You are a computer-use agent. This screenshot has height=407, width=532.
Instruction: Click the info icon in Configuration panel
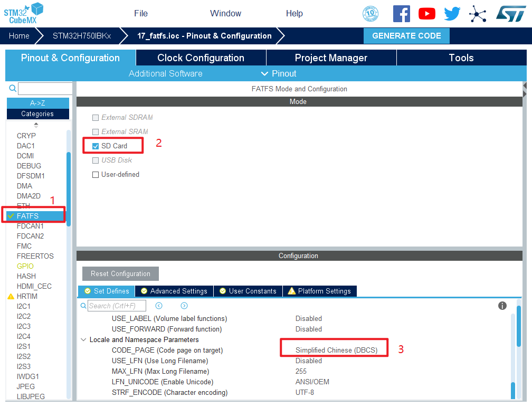click(x=502, y=306)
